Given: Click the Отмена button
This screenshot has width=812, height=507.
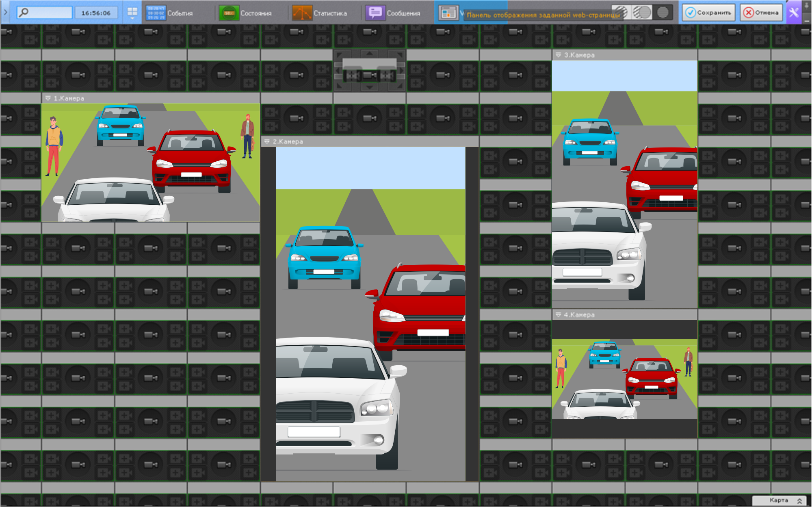Looking at the screenshot, I should [x=761, y=13].
